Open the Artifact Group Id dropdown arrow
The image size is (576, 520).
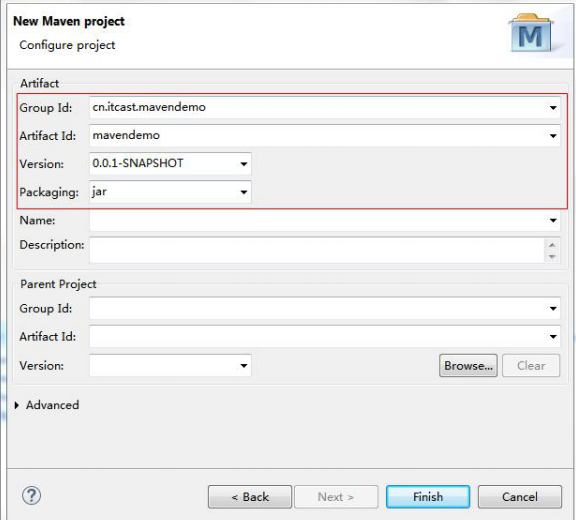coord(553,108)
